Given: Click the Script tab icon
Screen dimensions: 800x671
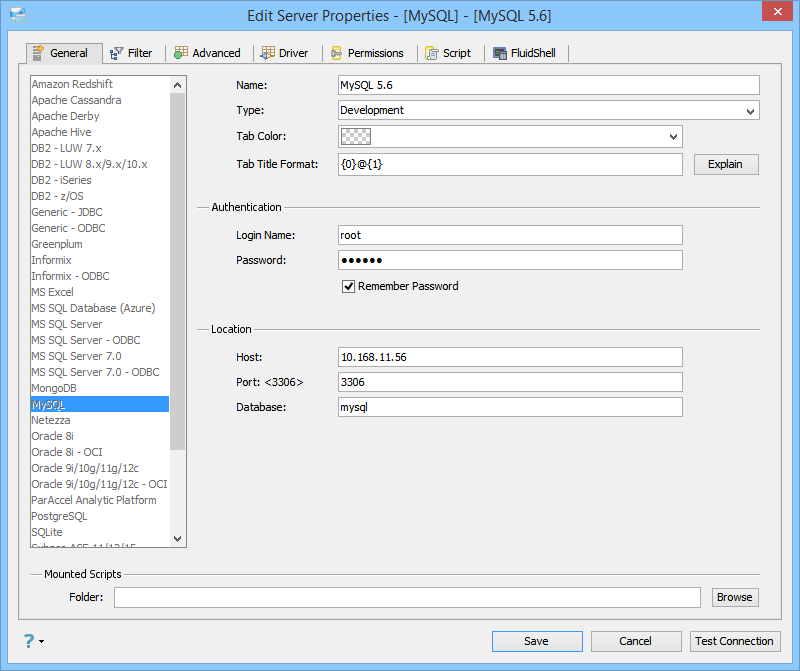Looking at the screenshot, I should click(432, 53).
